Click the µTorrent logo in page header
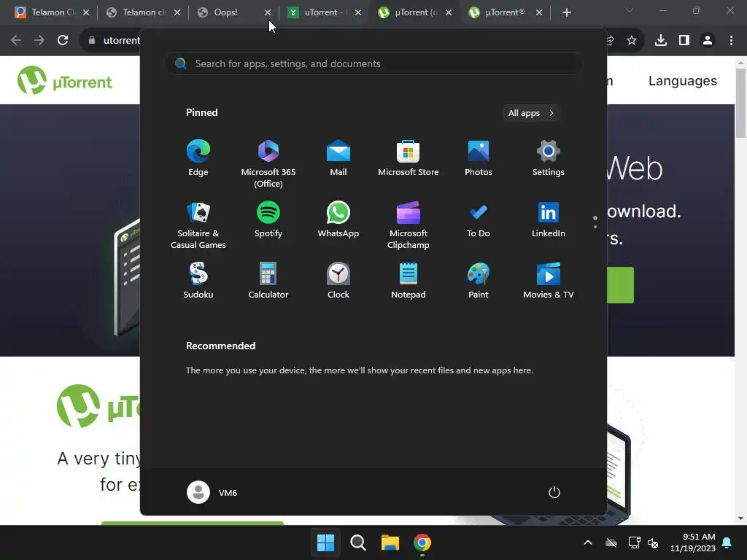This screenshot has width=747, height=560. 64,80
